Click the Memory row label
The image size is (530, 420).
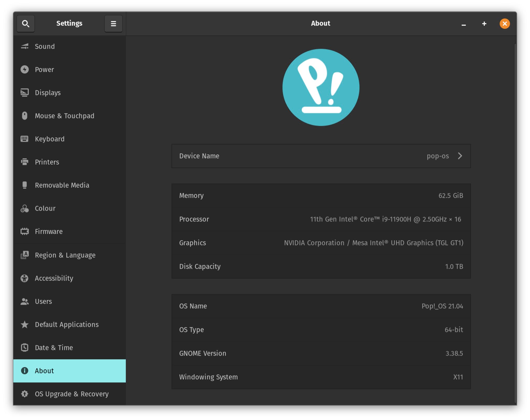pos(191,195)
